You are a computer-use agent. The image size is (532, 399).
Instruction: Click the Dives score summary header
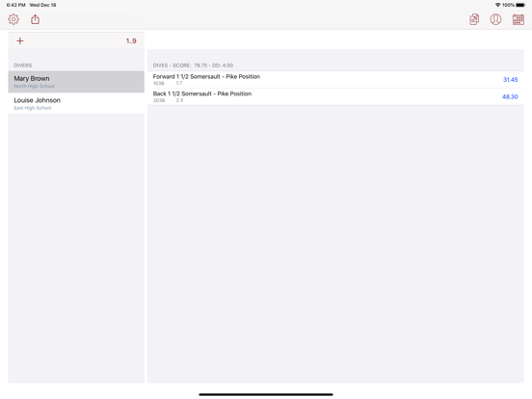(193, 66)
